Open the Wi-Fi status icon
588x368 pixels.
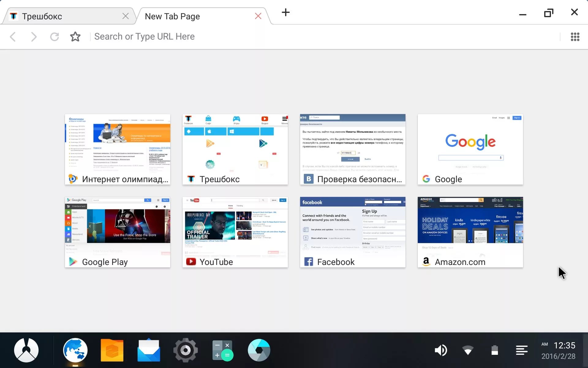(x=468, y=350)
